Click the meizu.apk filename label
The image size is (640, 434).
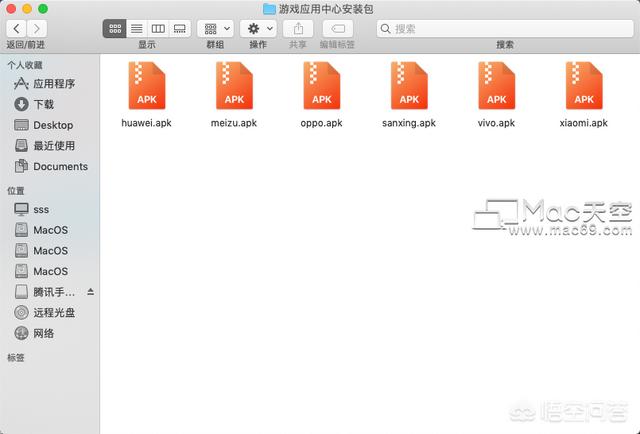(234, 123)
